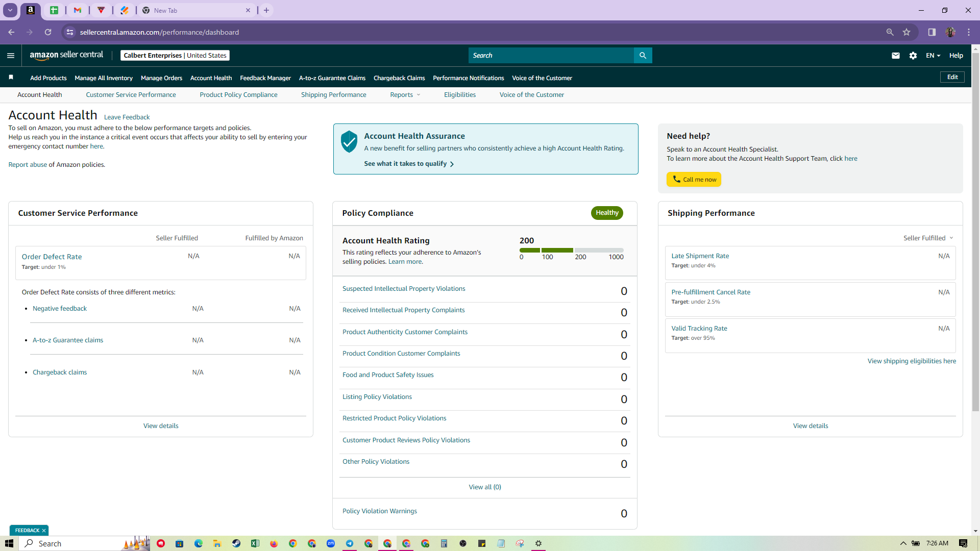Open the Late Shipment Rate link
The height and width of the screenshot is (551, 980).
click(x=700, y=256)
